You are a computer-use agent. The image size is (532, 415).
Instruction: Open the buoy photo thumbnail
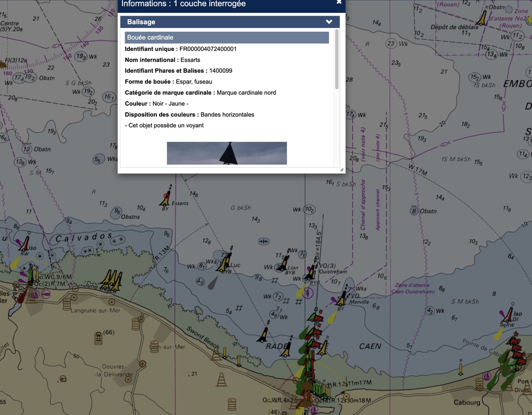pyautogui.click(x=227, y=153)
